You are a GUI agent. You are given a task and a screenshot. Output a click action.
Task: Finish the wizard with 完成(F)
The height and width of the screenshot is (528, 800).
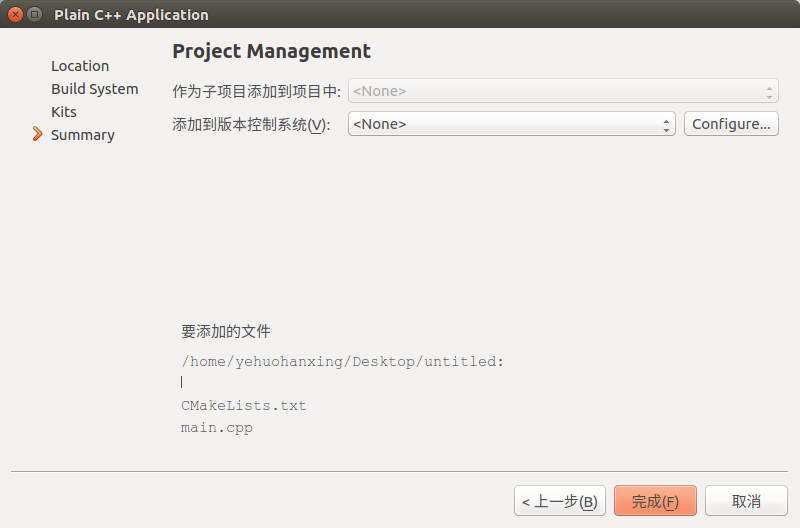point(655,501)
